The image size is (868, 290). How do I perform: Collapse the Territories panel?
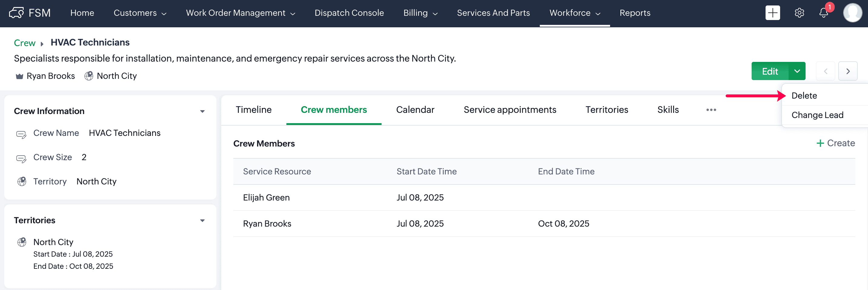(x=202, y=221)
